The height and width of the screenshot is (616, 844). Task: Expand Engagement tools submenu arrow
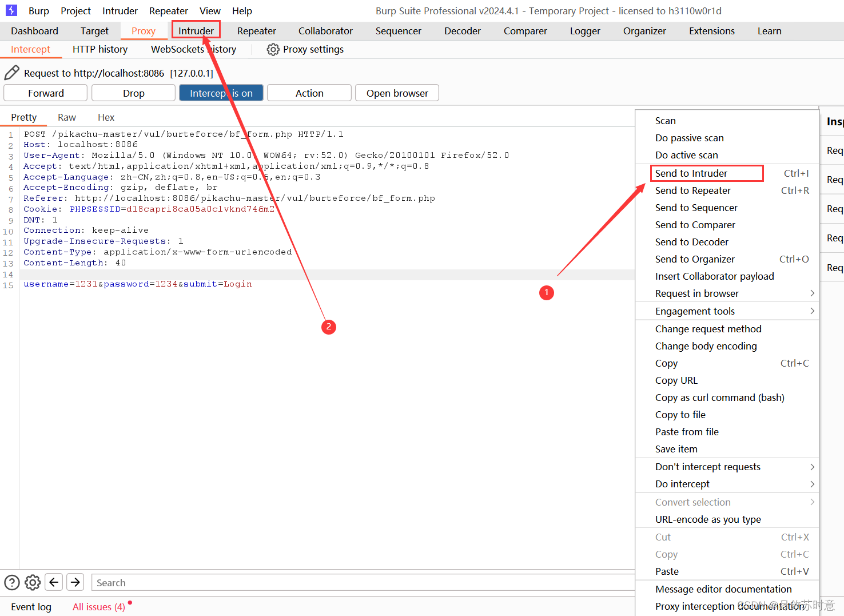coord(813,311)
